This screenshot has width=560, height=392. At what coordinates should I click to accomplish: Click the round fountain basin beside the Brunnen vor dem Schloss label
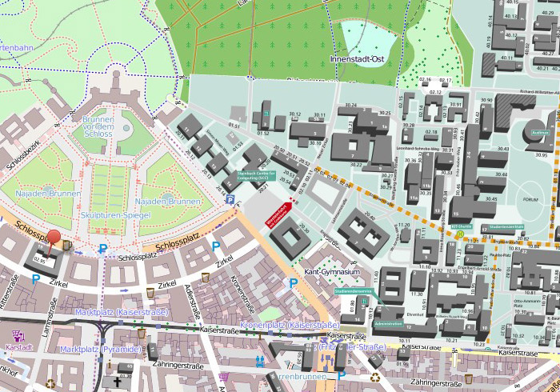pos(126,128)
